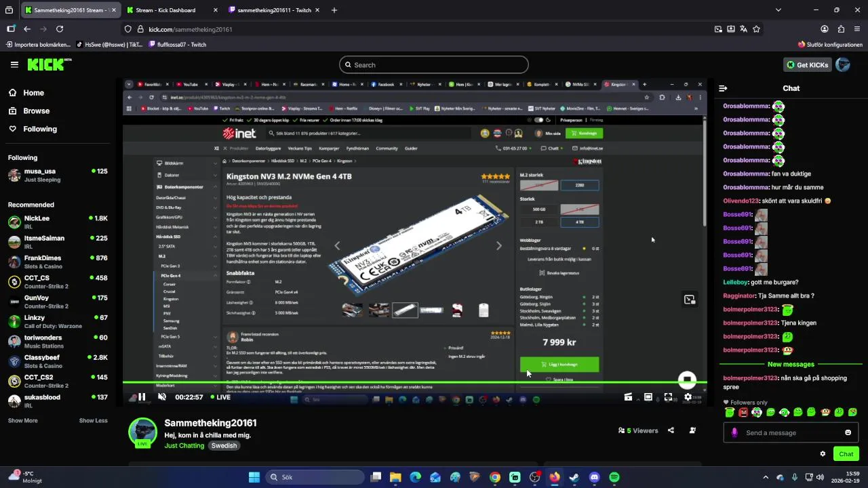Open browser extensions icon
Image resolution: width=868 pixels, height=488 pixels.
pos(841,29)
